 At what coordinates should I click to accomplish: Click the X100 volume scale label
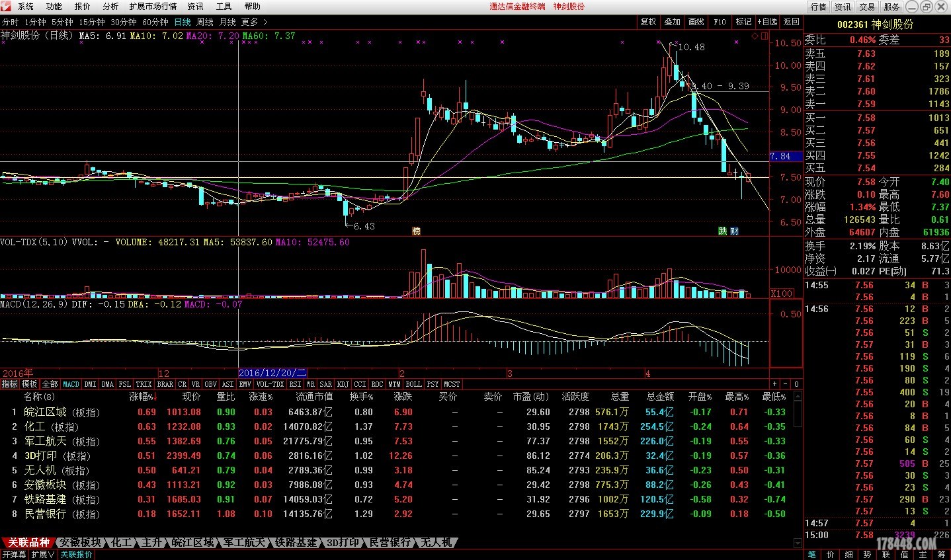tap(782, 294)
